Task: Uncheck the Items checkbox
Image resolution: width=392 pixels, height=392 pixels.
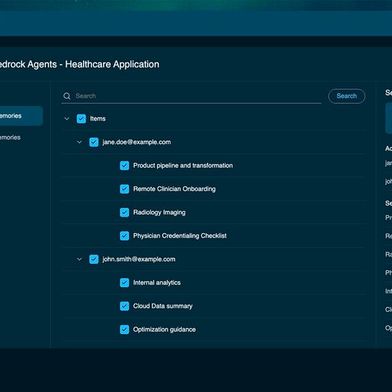Action: (x=81, y=119)
